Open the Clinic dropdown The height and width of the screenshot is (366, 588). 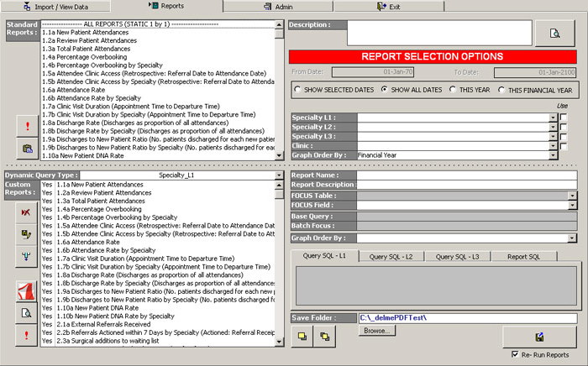point(553,146)
